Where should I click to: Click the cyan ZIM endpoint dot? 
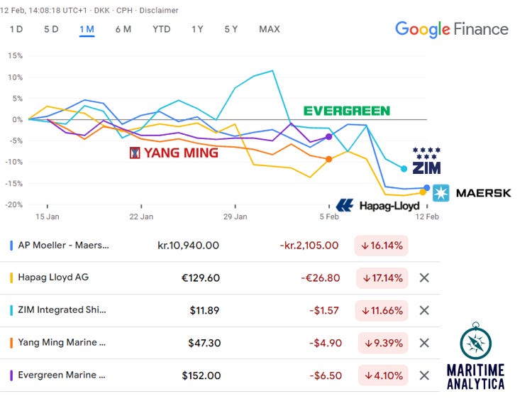pyautogui.click(x=404, y=169)
